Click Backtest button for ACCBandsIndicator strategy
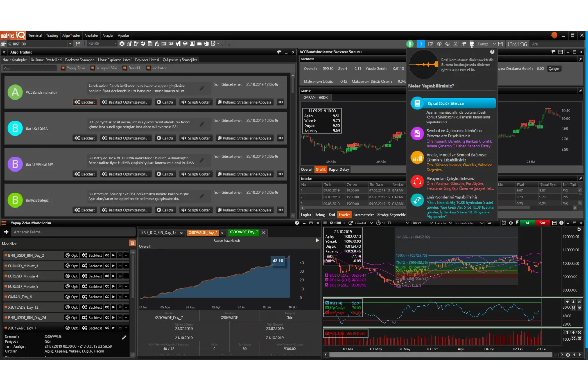Screen dimensions: 588x392 point(85,102)
